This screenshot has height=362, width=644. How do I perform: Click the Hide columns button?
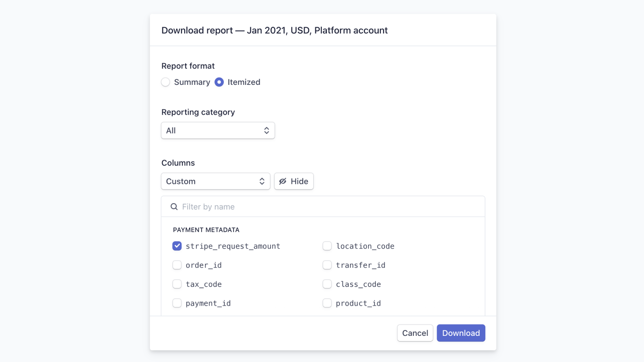click(294, 181)
